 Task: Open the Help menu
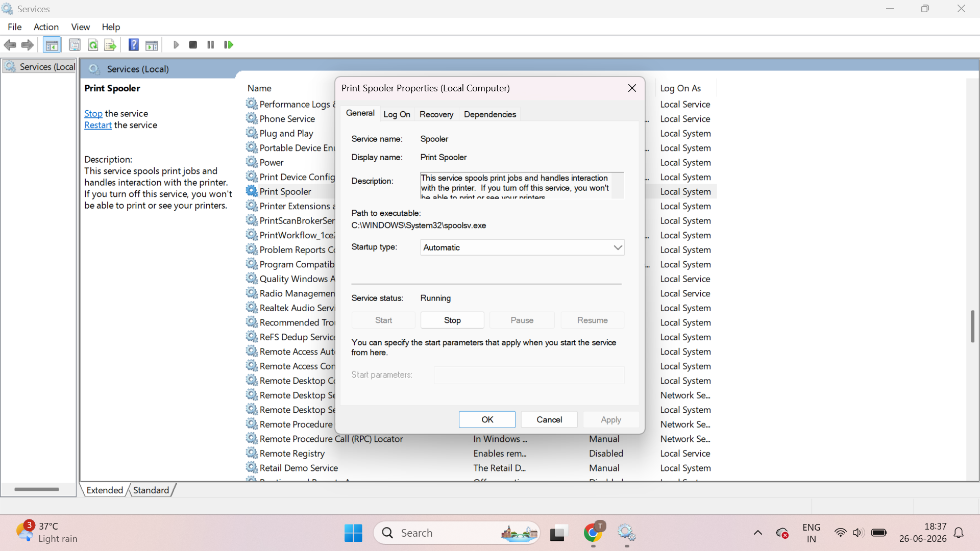tap(111, 27)
